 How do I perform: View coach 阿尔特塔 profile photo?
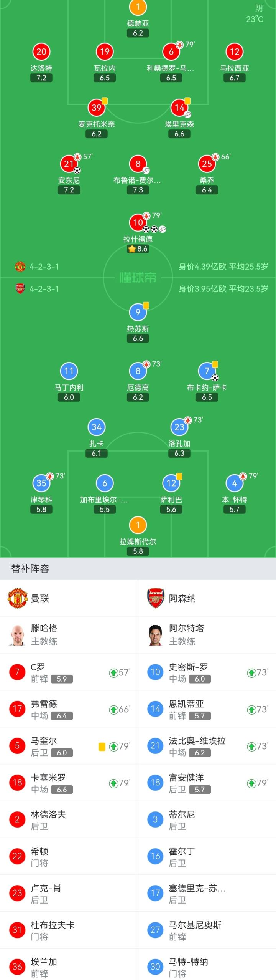click(156, 635)
